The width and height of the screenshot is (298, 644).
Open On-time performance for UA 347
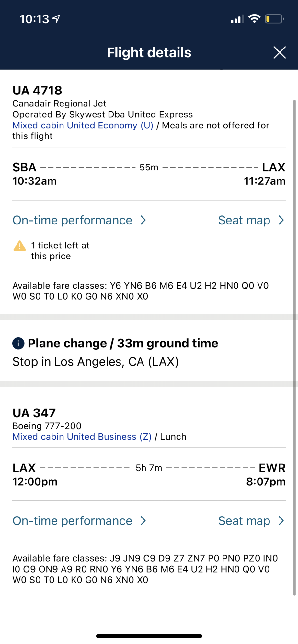pos(73,521)
